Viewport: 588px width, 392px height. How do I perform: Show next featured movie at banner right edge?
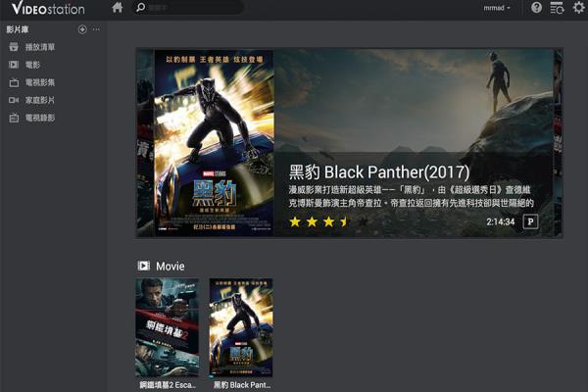(558, 143)
